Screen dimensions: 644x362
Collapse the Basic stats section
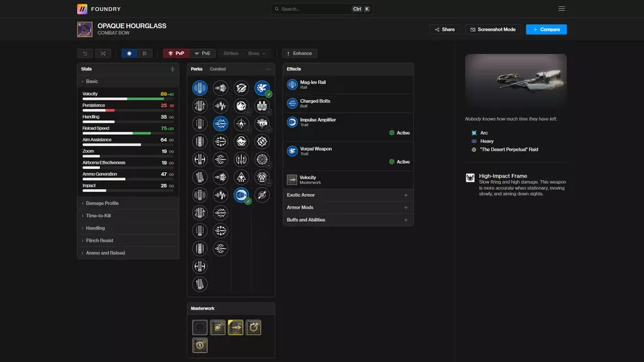[x=128, y=81]
